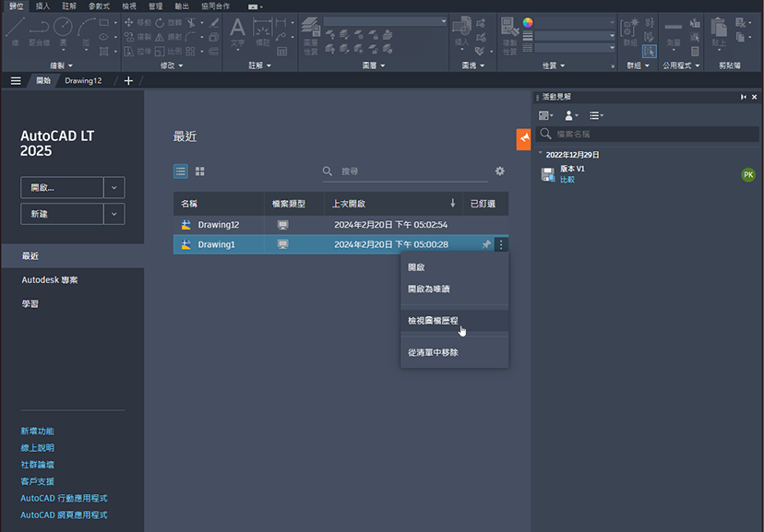Click the orange announcement megaphone icon
The image size is (764, 532).
click(524, 139)
